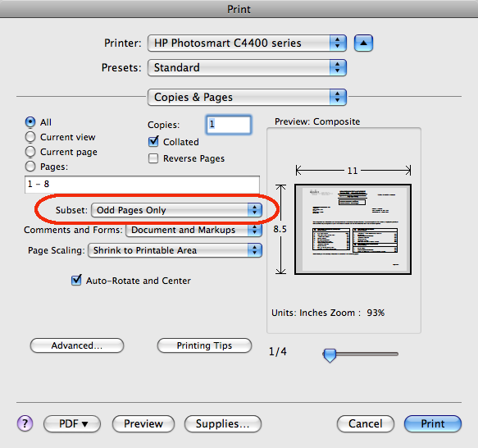Open the Presets dropdown showing Standard
Viewport: 478px width, 448px height.
click(x=247, y=68)
